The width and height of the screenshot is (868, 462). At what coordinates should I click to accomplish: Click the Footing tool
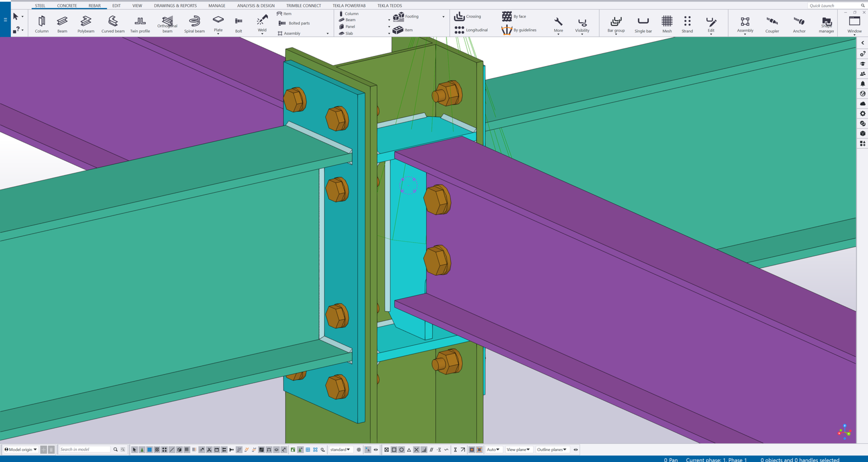(406, 16)
